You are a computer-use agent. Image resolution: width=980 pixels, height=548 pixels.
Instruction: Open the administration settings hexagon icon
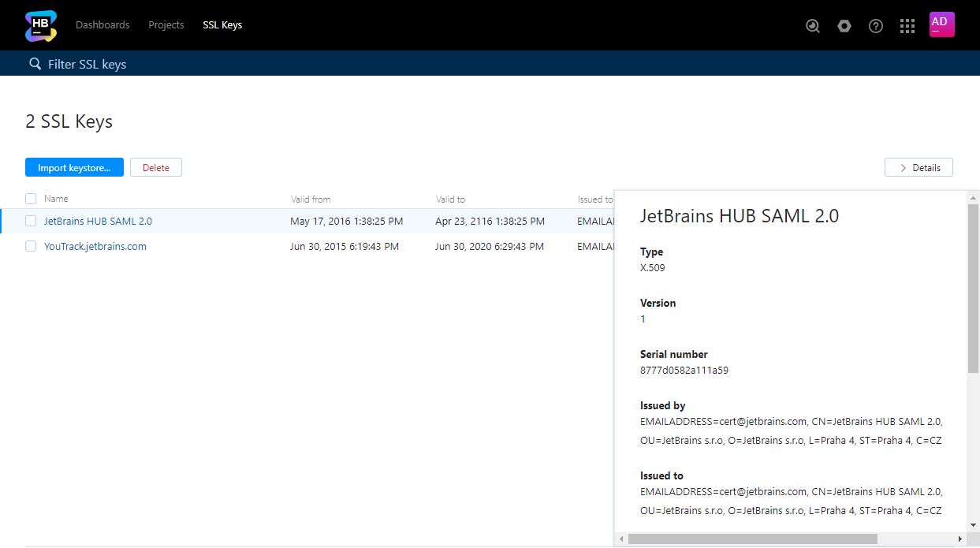click(844, 26)
